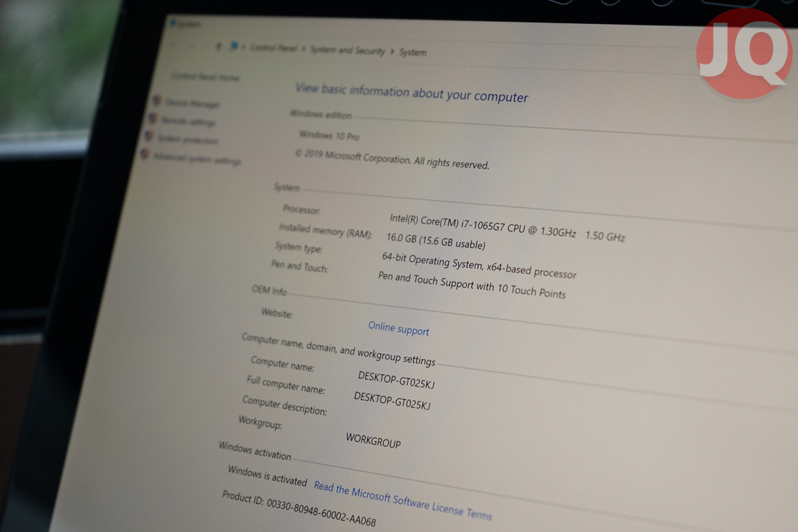The height and width of the screenshot is (532, 798).
Task: Expand the chevron after System and Security breadcrumb
Action: (392, 51)
